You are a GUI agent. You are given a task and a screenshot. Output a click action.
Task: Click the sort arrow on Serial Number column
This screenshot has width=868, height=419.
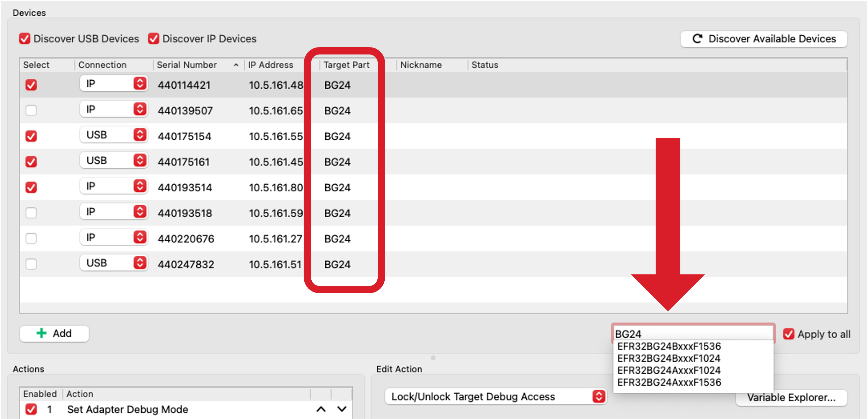pyautogui.click(x=236, y=65)
